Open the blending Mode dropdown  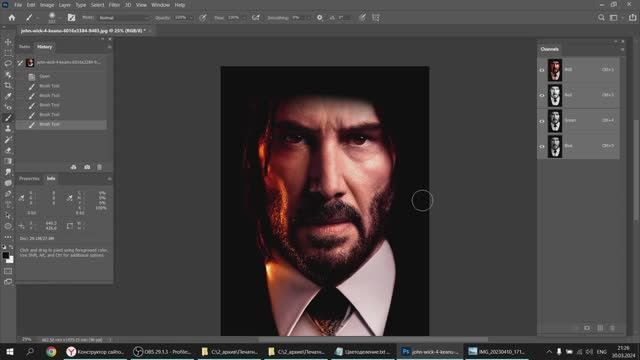[x=124, y=18]
